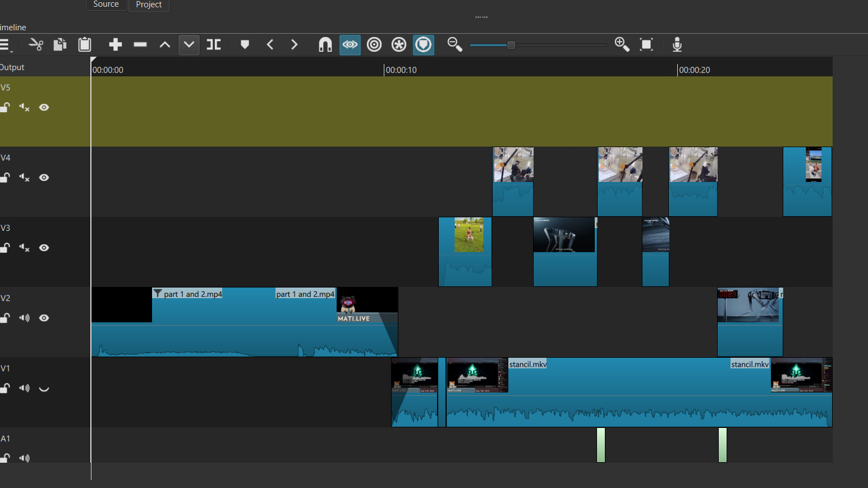The height and width of the screenshot is (488, 868).
Task: Click the Lift up-arrow icon
Action: (165, 44)
